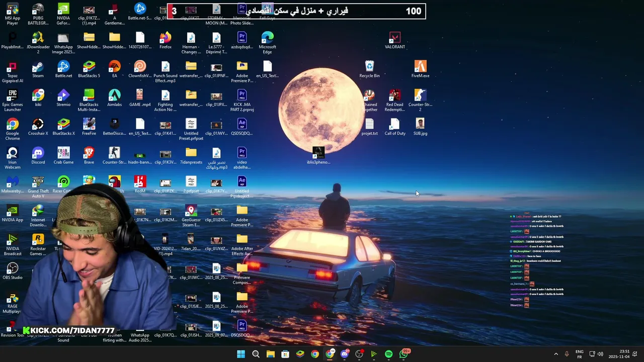Open the Crab Game desktop icon

[63, 155]
